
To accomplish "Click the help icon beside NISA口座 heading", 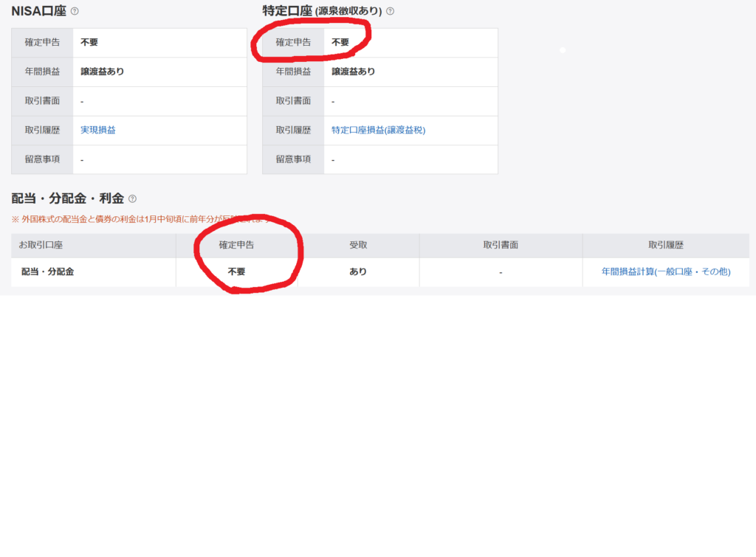I will 75,11.
